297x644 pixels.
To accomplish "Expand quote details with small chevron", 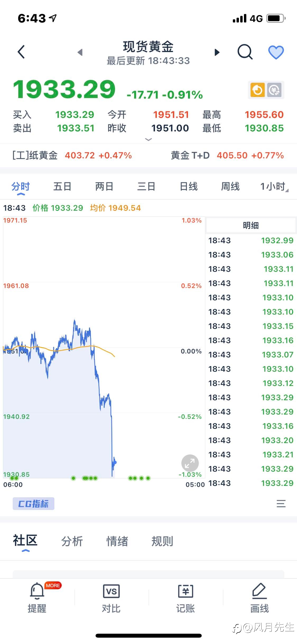I will (149, 139).
